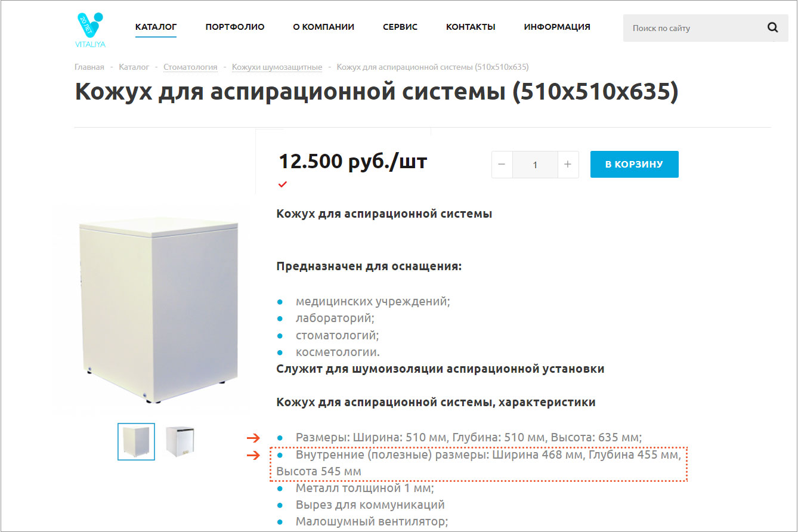798x532 pixels.
Task: Click the quantity input field
Action: [535, 165]
